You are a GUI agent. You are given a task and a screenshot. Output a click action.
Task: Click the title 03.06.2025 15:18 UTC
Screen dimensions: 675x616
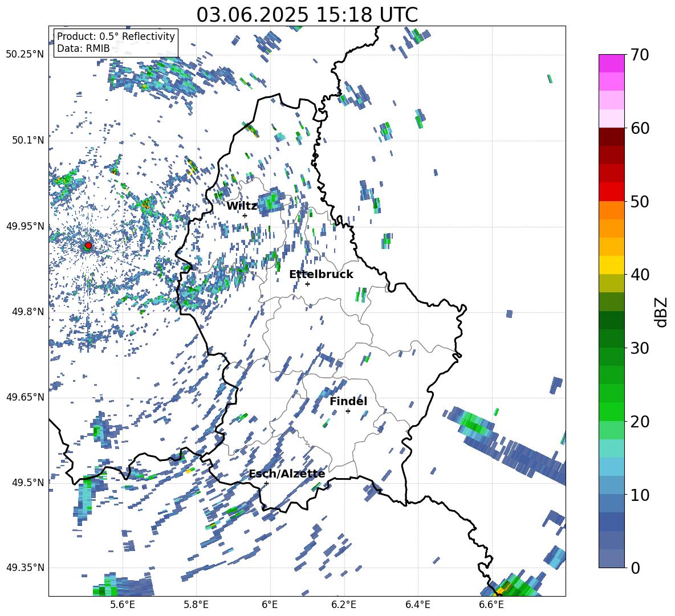pyautogui.click(x=307, y=15)
